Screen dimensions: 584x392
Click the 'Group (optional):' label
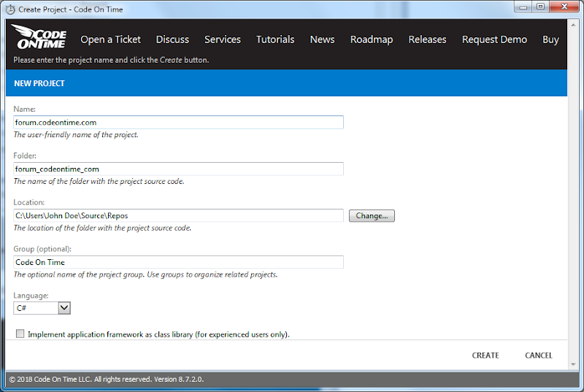click(x=42, y=249)
